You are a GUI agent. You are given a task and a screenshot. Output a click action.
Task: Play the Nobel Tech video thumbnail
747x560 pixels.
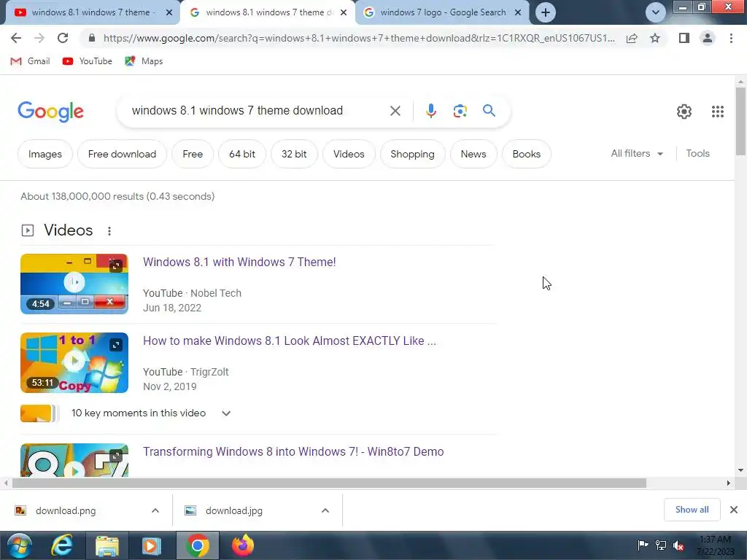tap(74, 284)
